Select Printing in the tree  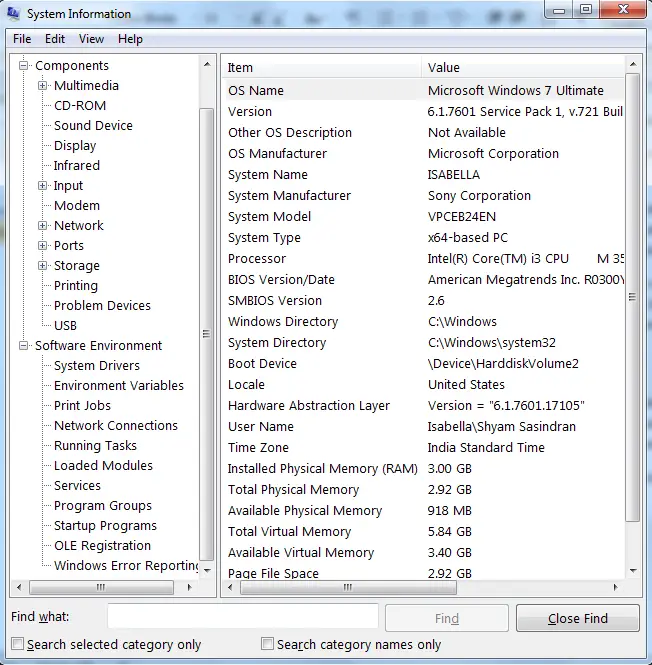pos(76,285)
